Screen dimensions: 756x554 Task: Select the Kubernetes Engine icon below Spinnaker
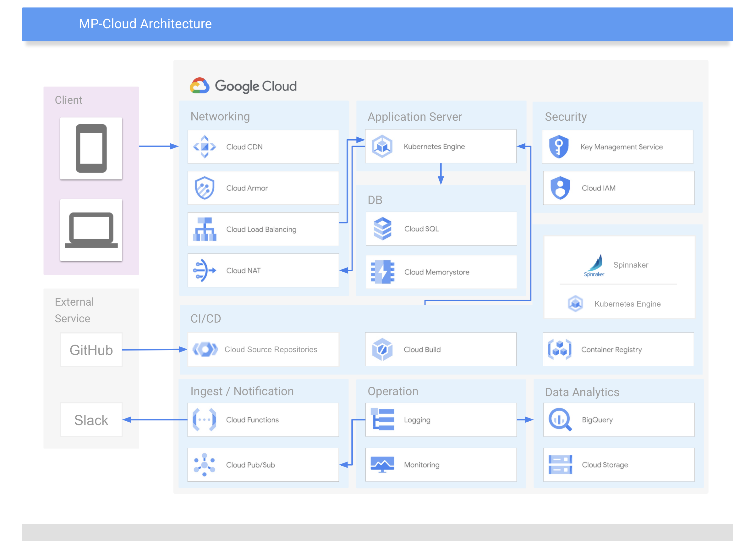click(575, 303)
